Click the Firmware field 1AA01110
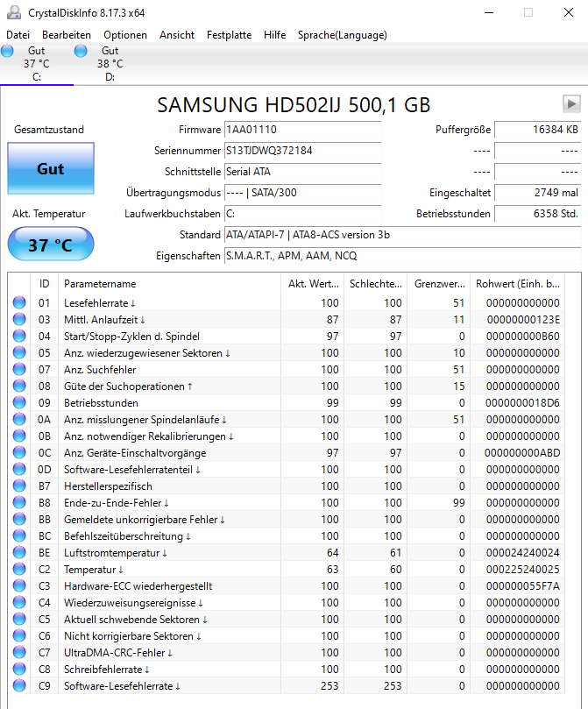The width and height of the screenshot is (588, 709). point(303,130)
